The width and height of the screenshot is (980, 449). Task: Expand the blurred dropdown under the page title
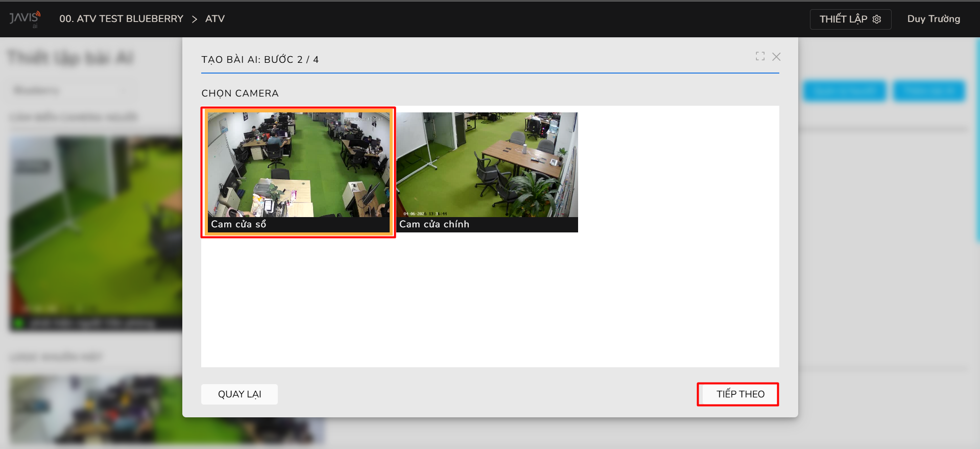point(71,91)
